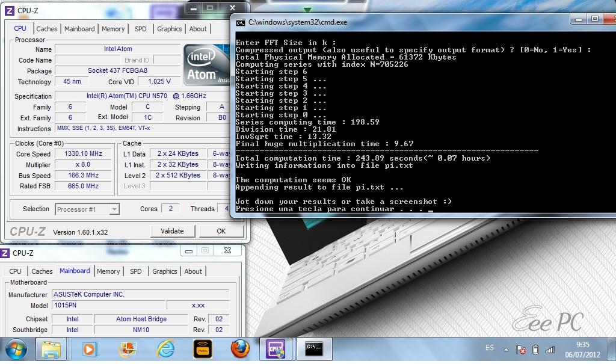The height and width of the screenshot is (364, 616).
Task: Click OK button in CPU-Z
Action: pyautogui.click(x=221, y=231)
